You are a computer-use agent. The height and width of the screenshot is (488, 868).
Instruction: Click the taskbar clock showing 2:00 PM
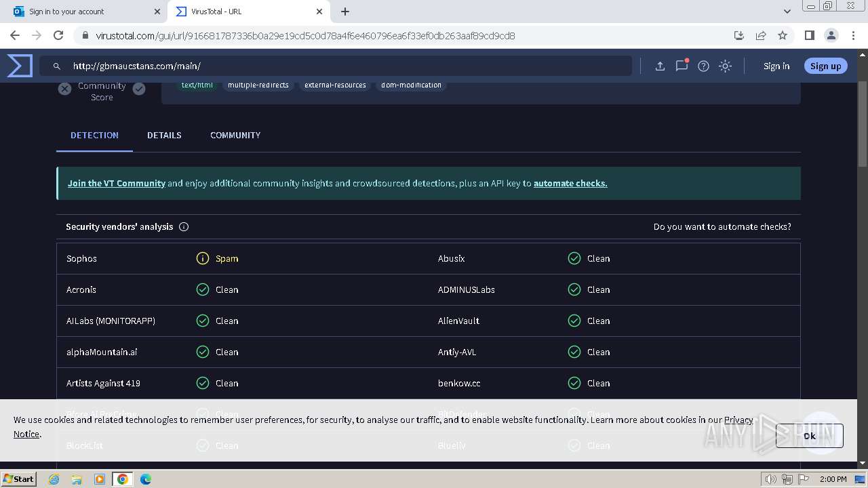[833, 479]
